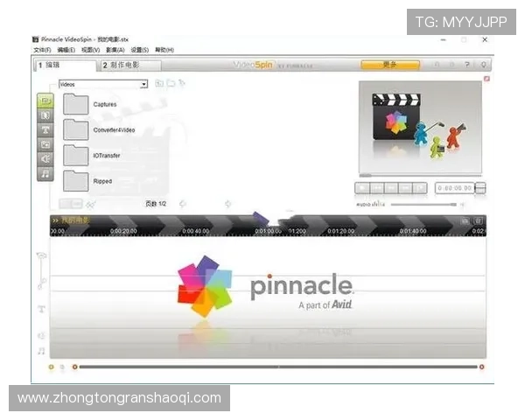Open the Sound Effects album tab
The width and height of the screenshot is (525, 420).
click(45, 159)
